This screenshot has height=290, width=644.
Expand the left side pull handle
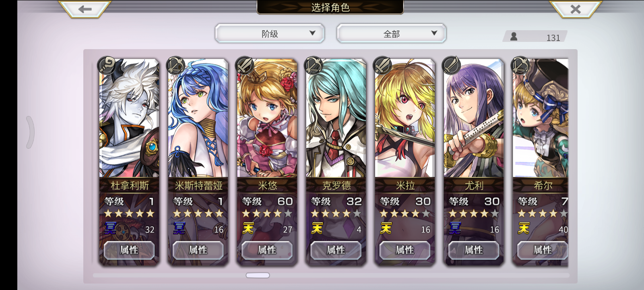(x=31, y=132)
